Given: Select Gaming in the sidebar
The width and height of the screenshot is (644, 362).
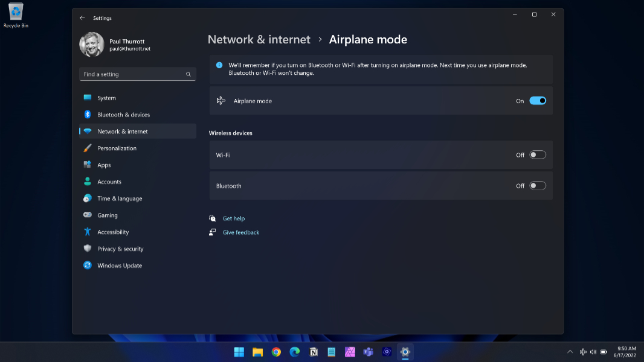Looking at the screenshot, I should 108,215.
